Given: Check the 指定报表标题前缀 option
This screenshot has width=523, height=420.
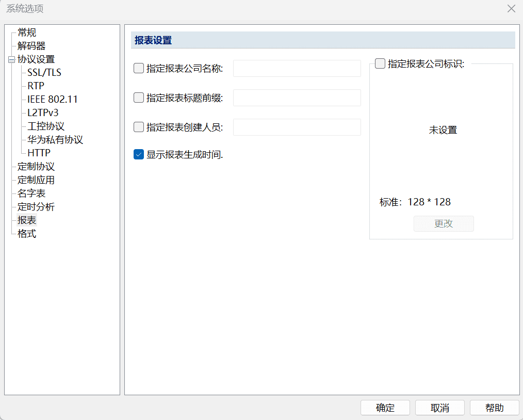Looking at the screenshot, I should coord(139,98).
